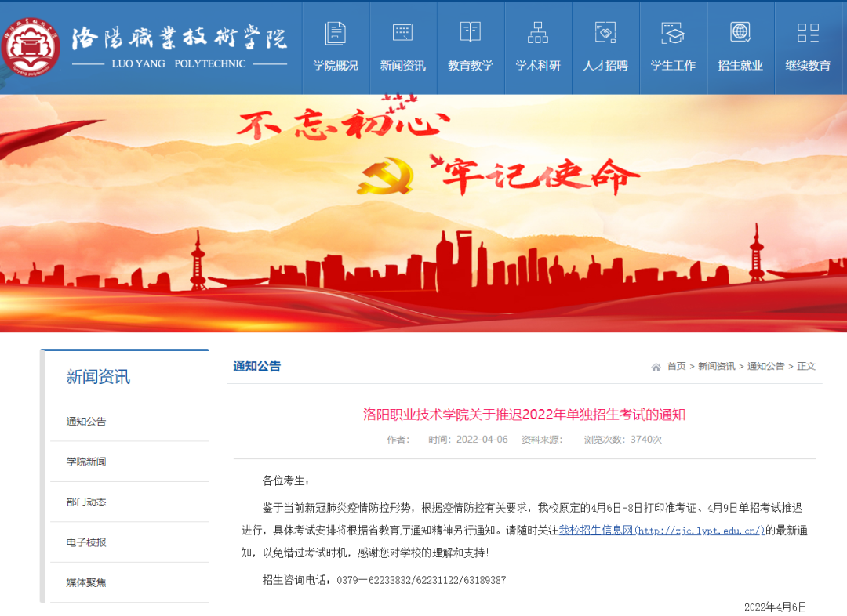The width and height of the screenshot is (847, 616).
Task: Select 媒体聚焦 in the sidebar
Action: [x=86, y=582]
